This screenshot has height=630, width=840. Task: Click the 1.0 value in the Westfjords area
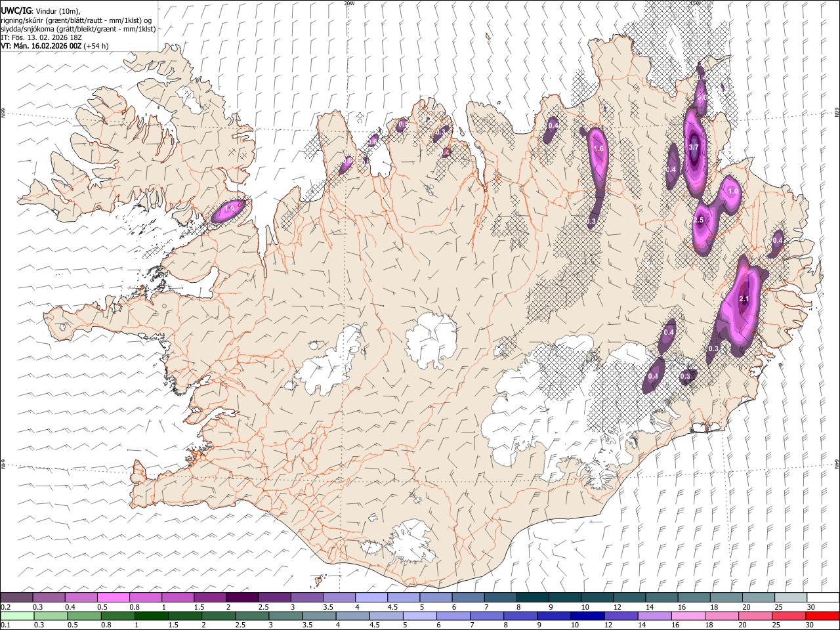click(229, 209)
